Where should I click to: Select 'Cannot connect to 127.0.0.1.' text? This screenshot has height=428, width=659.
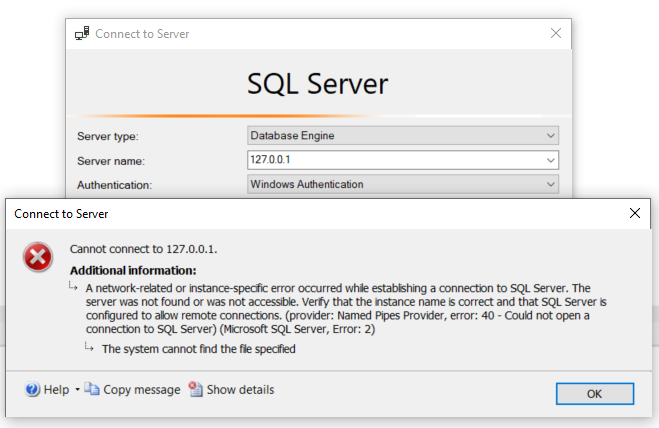143,249
